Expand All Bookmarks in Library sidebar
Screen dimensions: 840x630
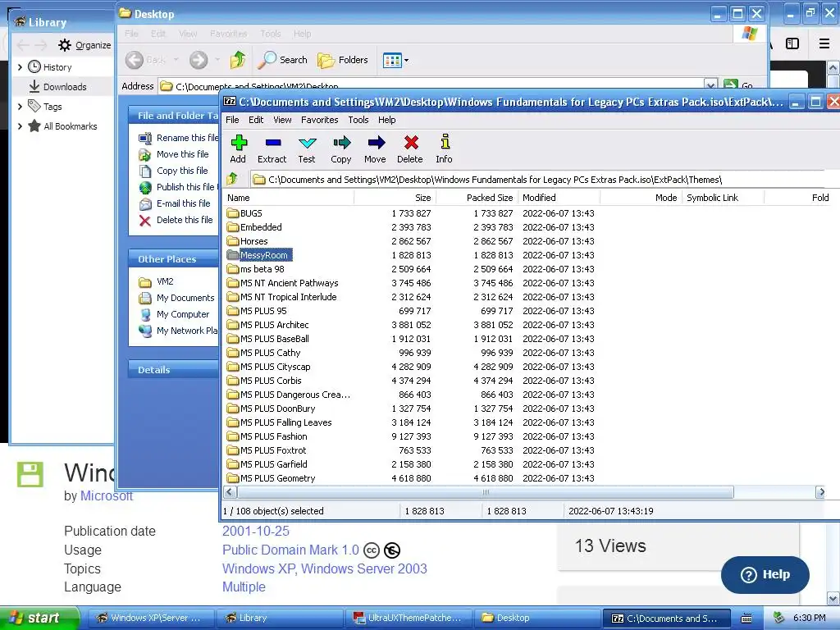tap(20, 126)
